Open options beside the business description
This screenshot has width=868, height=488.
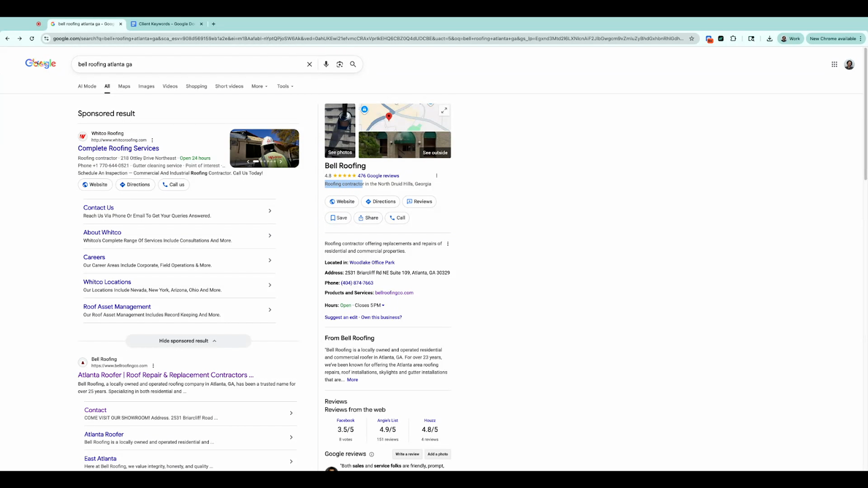pos(448,244)
